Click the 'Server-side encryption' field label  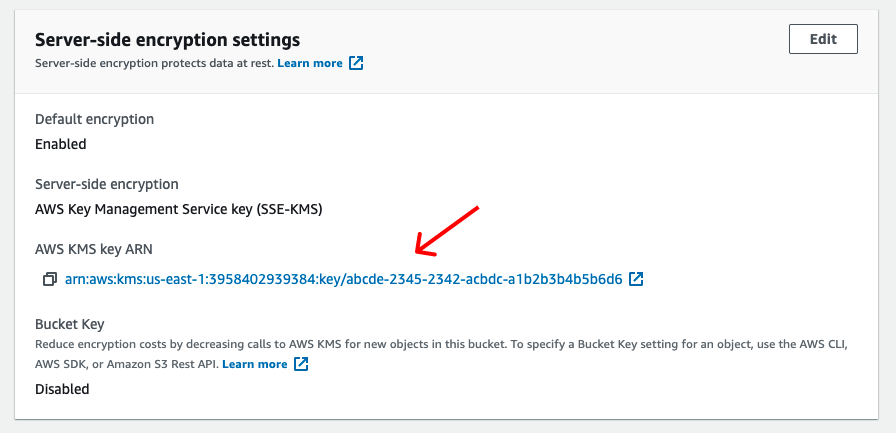(107, 184)
